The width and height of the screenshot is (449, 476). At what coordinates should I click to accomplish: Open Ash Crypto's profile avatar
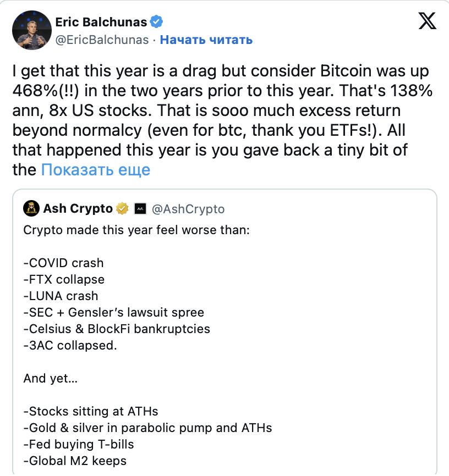point(31,209)
